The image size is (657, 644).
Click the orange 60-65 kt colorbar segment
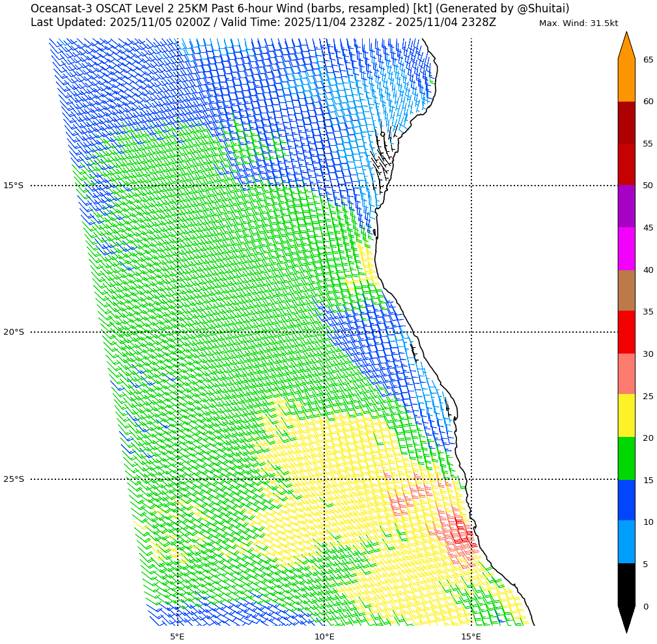click(626, 80)
